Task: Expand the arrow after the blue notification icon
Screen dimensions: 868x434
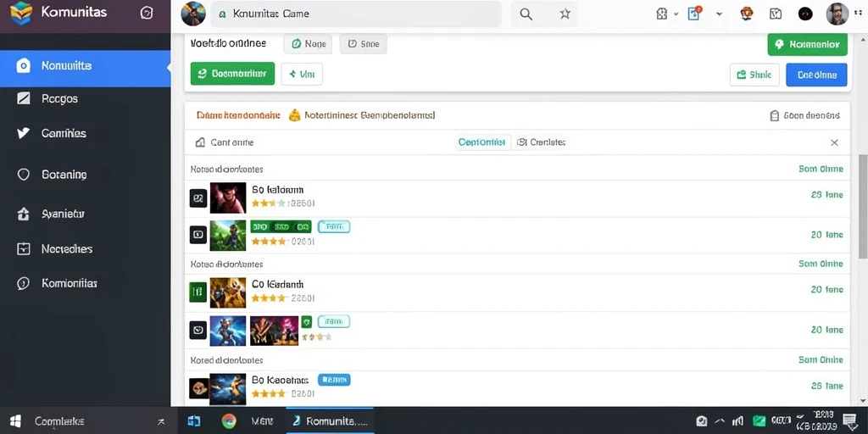Action: [719, 14]
